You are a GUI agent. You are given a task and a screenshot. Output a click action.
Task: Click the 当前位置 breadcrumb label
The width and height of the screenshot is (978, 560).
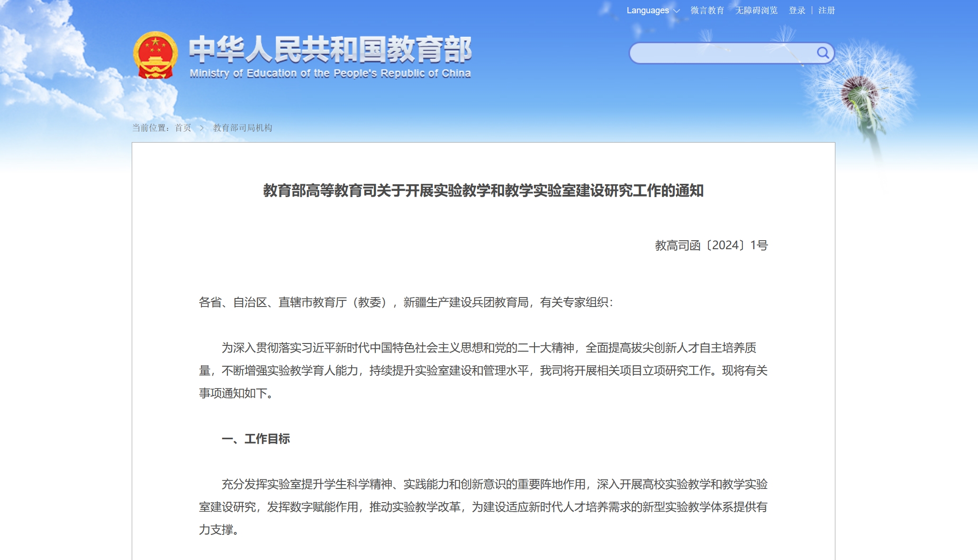click(x=151, y=128)
